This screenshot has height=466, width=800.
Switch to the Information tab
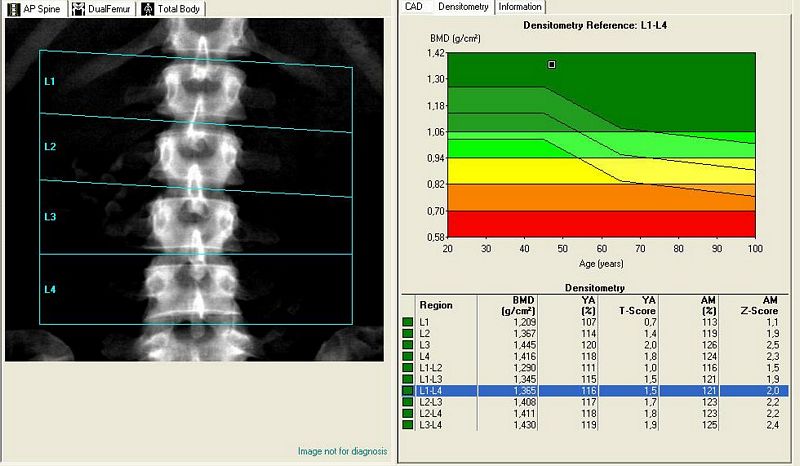click(520, 7)
